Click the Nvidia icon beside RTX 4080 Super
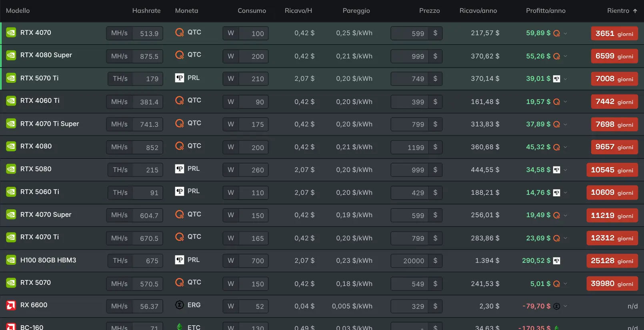Image resolution: width=644 pixels, height=330 pixels. pyautogui.click(x=11, y=55)
